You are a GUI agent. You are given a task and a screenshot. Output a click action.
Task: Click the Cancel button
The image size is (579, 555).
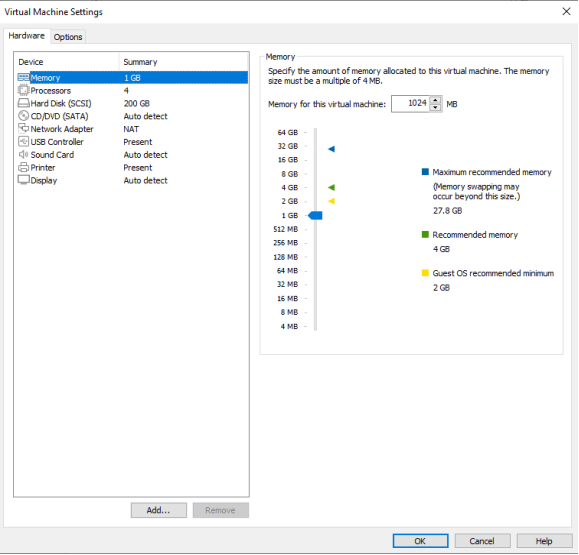[482, 541]
